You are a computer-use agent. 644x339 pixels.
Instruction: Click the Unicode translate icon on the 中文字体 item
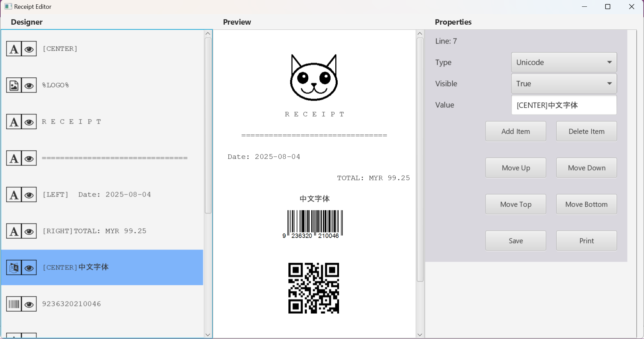tap(13, 267)
